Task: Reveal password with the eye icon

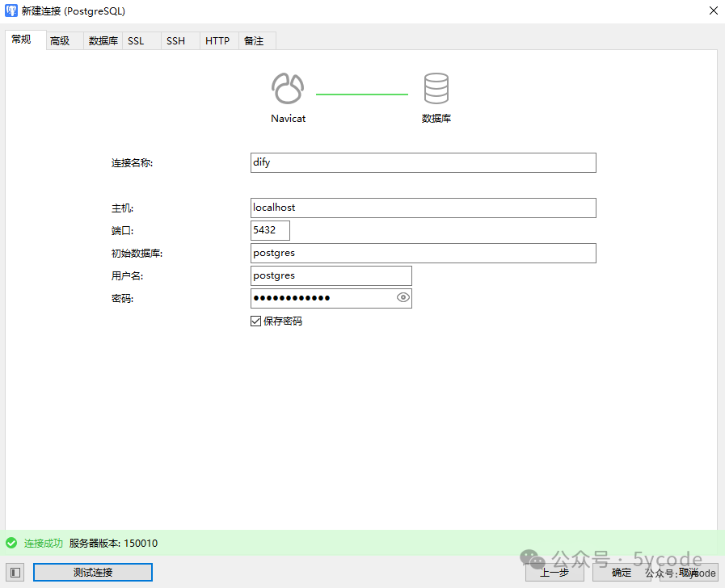Action: 403,298
